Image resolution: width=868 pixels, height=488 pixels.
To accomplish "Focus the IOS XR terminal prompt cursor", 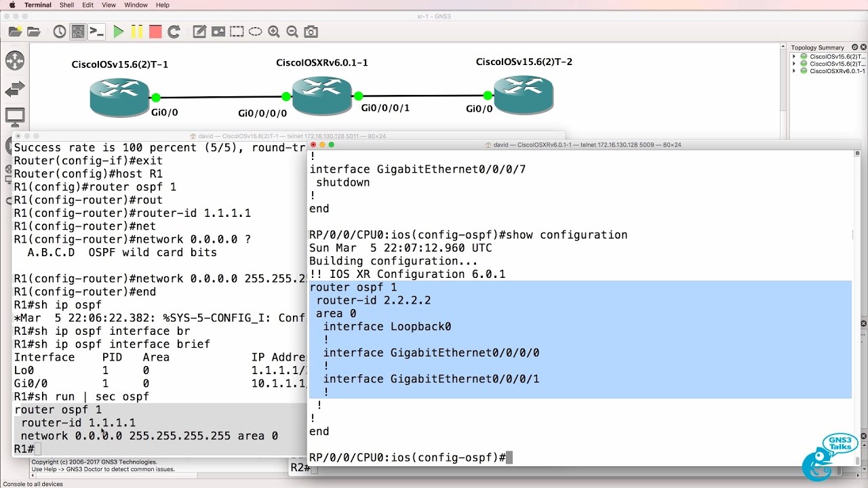I will [509, 457].
